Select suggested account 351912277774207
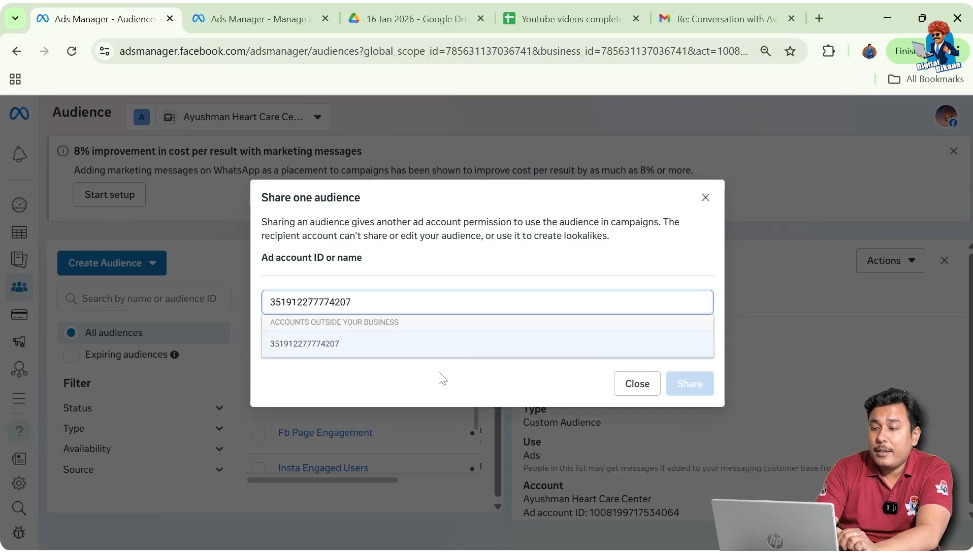This screenshot has width=973, height=553. (x=487, y=344)
